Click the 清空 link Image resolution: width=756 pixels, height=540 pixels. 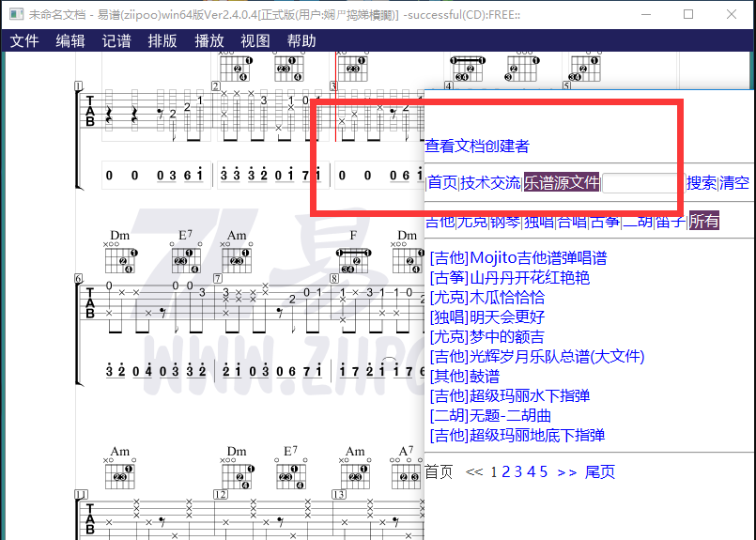tap(734, 182)
